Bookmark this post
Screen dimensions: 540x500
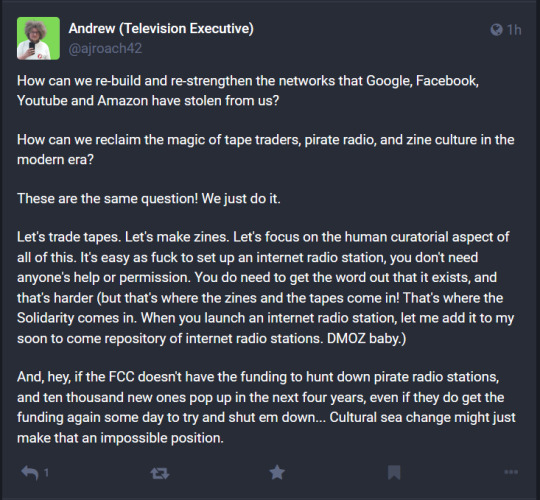(394, 472)
